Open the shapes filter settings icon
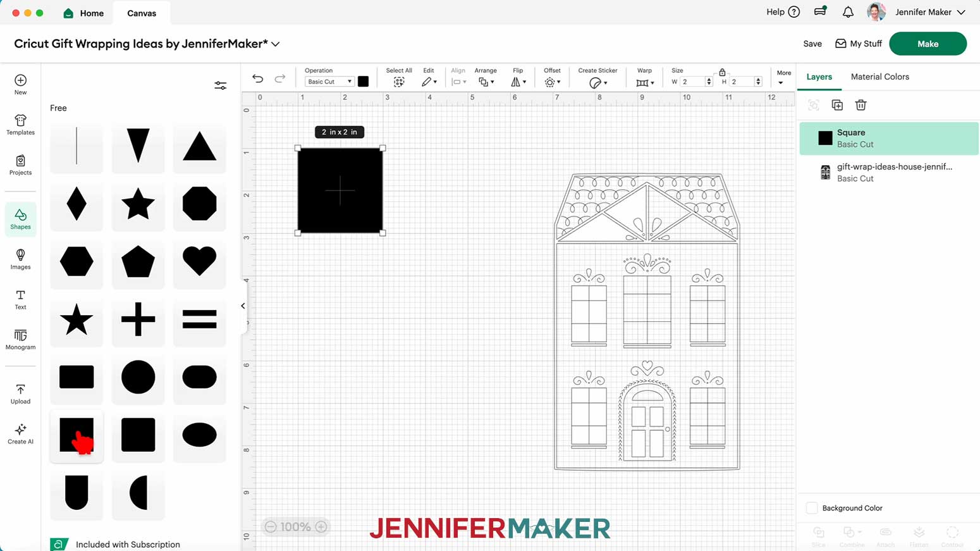 220,85
